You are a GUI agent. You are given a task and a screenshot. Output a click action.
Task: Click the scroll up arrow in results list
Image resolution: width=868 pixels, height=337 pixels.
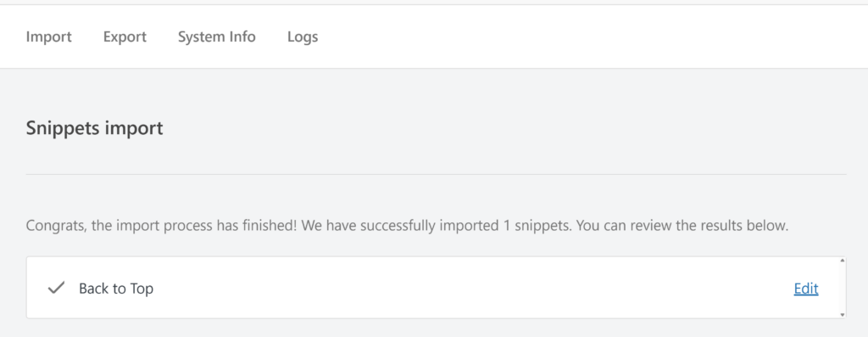(x=843, y=260)
